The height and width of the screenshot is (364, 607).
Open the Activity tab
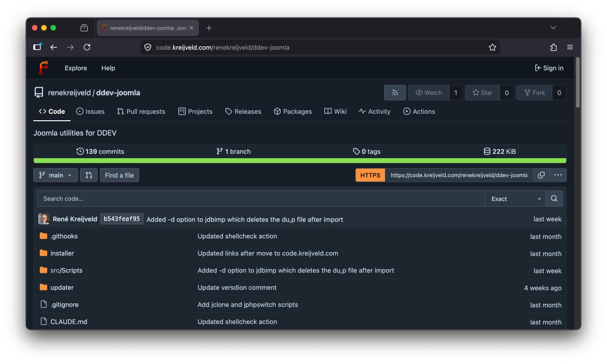(375, 111)
